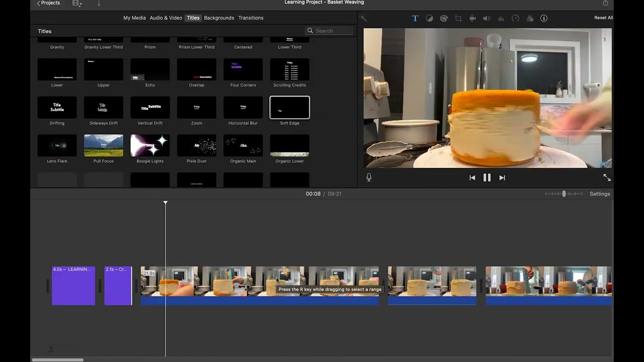Viewport: 644px width, 362px height.
Task: Show the clip information (i) panel
Action: (x=544, y=18)
